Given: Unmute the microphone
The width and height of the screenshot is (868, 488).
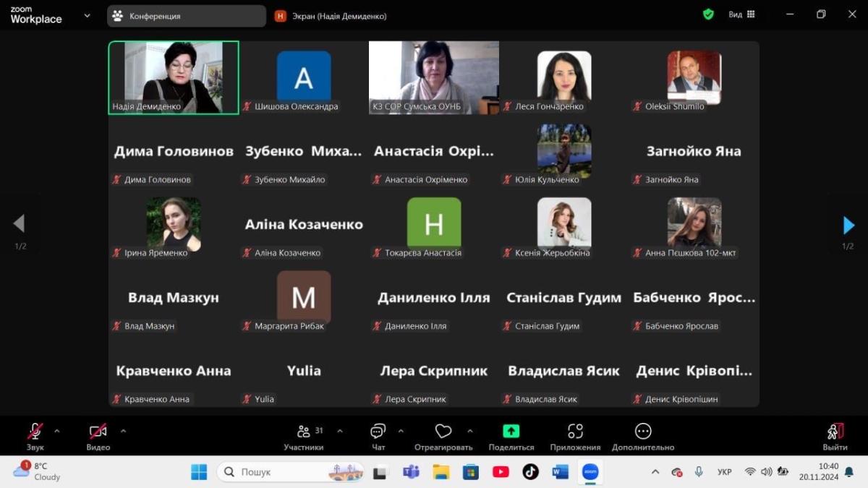Looking at the screenshot, I should click(35, 432).
